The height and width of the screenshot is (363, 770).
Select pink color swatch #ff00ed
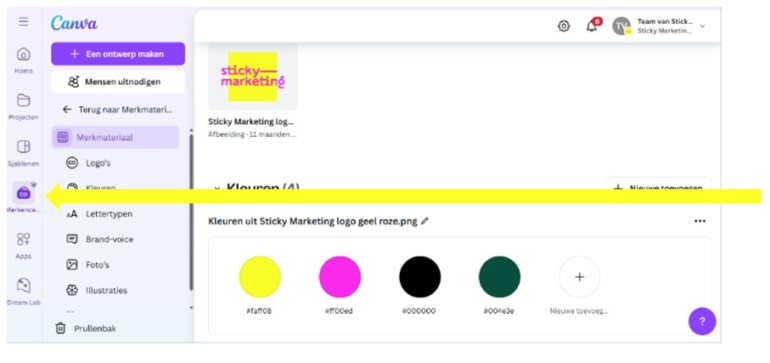[340, 277]
